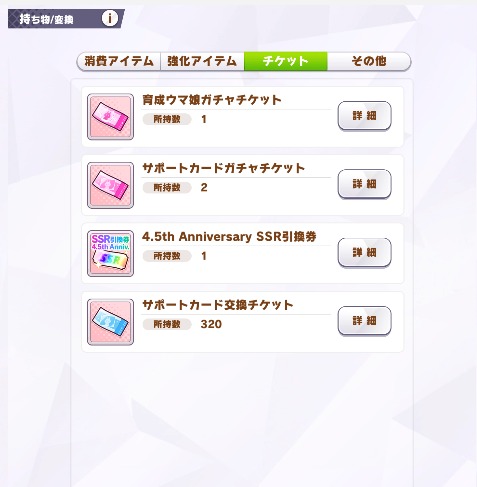Click the 所持数 320 count row
Viewport: 477px width, 487px height.
pyautogui.click(x=182, y=324)
